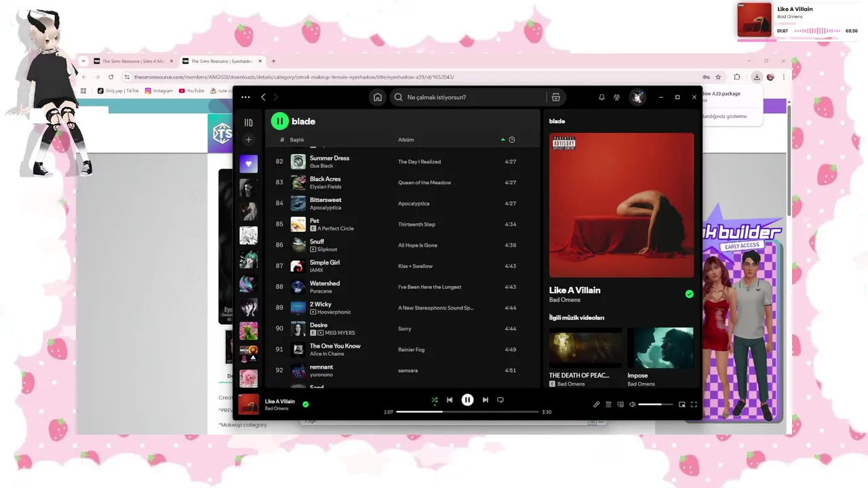868x488 pixels.
Task: Open the miniplayer
Action: (682, 405)
